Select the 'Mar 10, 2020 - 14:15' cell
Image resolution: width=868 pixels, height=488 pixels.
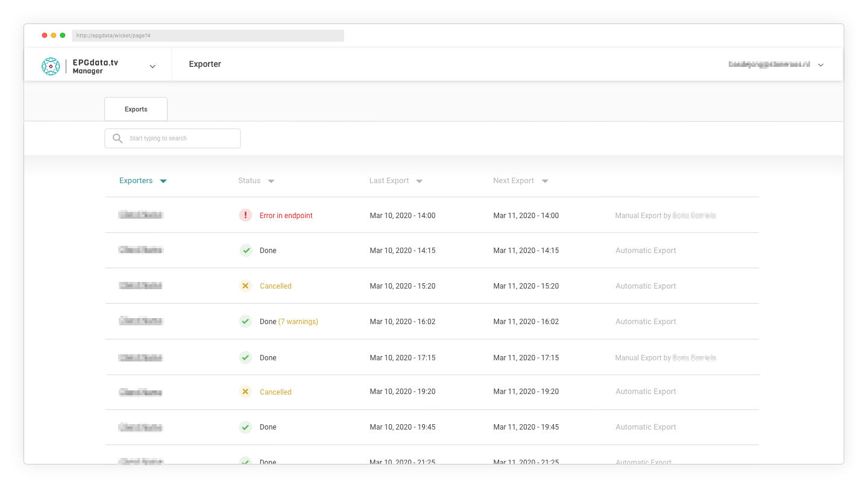(x=403, y=251)
